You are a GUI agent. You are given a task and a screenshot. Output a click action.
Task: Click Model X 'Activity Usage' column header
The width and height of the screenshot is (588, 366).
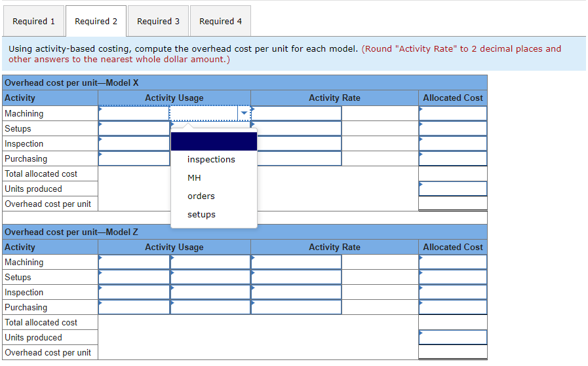pos(174,98)
